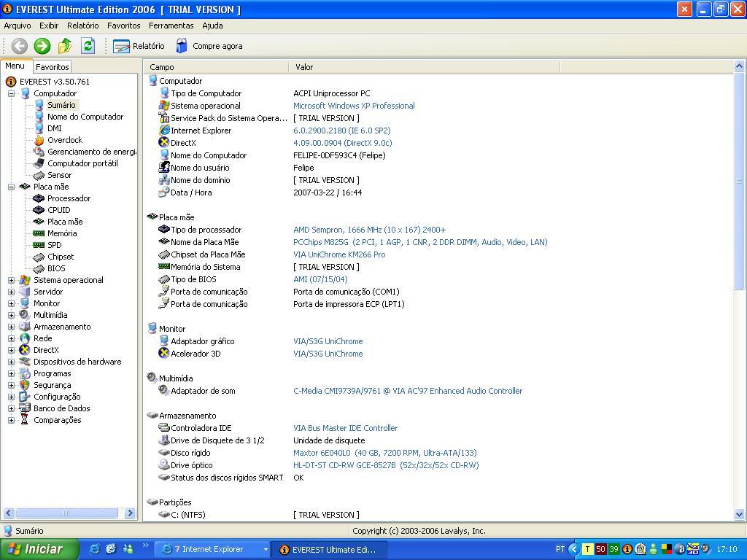Image resolution: width=747 pixels, height=560 pixels.
Task: Open the PCChips M825G motherboard link
Action: coord(420,242)
